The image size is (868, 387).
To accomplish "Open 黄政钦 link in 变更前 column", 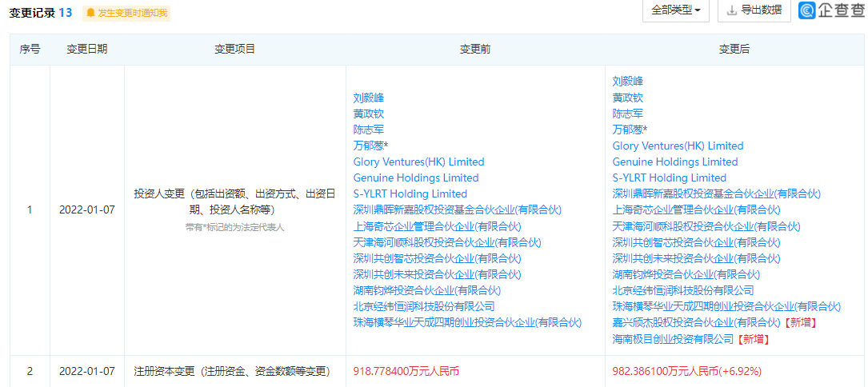I will coord(369,114).
